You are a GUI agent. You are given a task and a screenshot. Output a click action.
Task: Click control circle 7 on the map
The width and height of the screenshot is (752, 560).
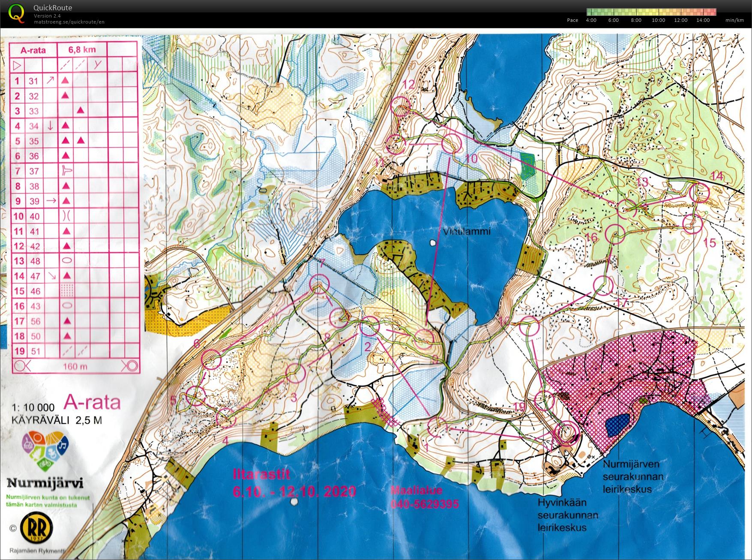[x=319, y=283]
